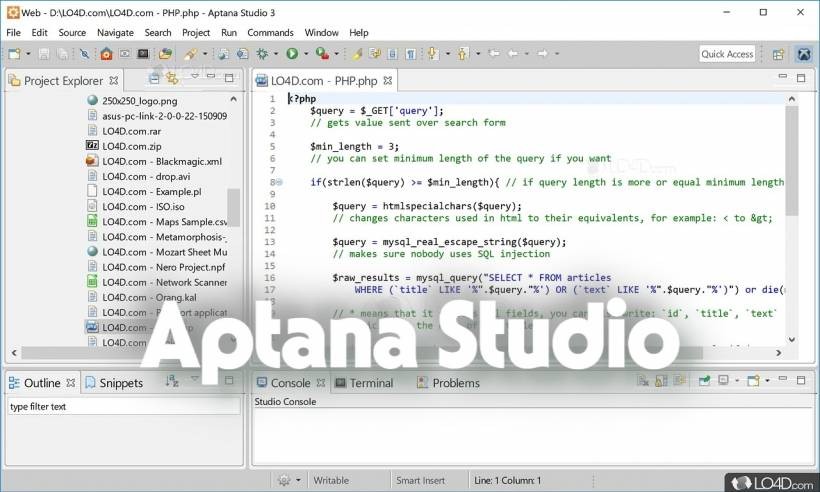Go to last edit location icon

coord(494,53)
